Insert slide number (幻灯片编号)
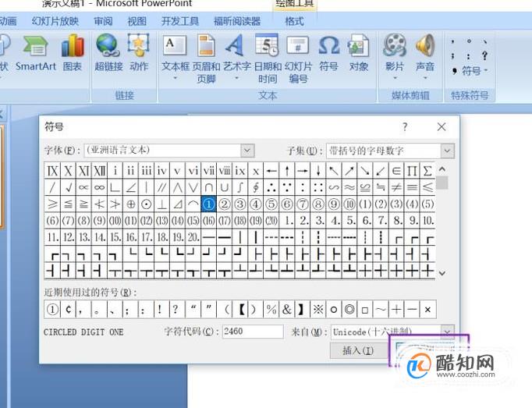532x408 pixels. click(298, 59)
